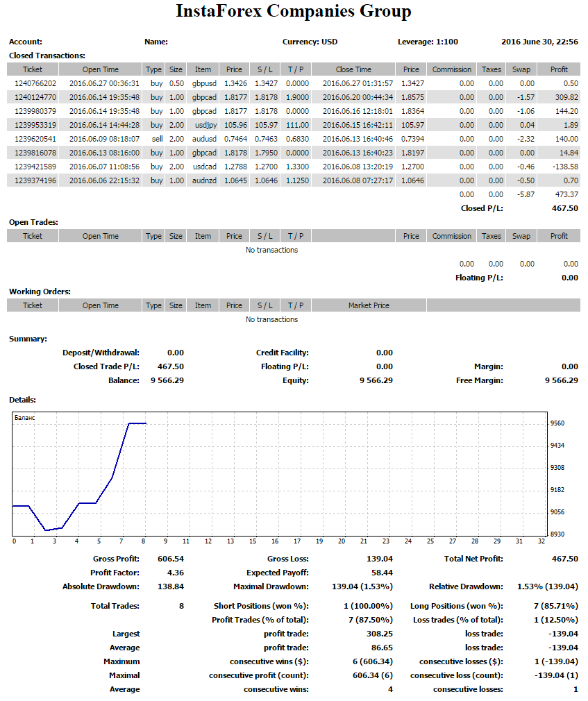This screenshot has width=588, height=701.
Task: Select close time 2016.06.20 00:44:34
Action: point(358,97)
